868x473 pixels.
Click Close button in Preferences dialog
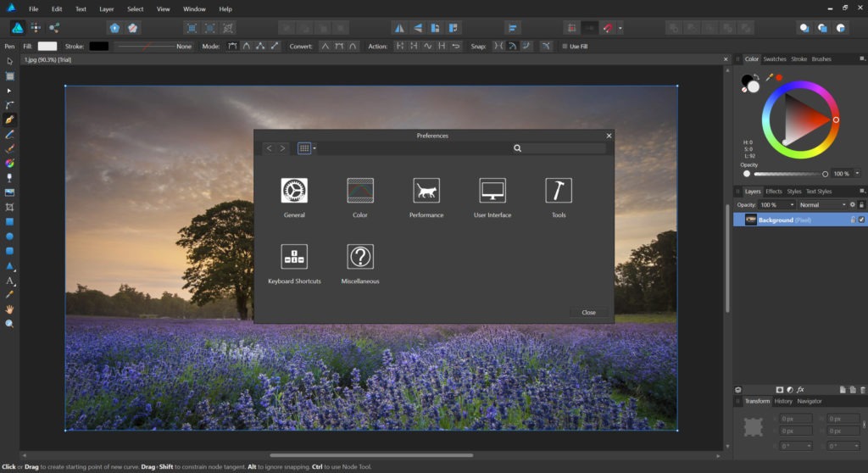[588, 313]
